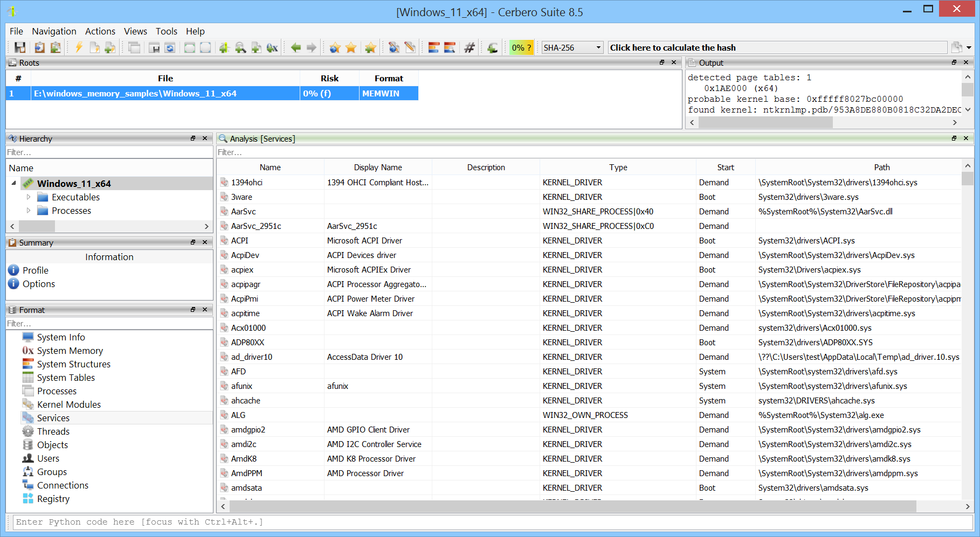Click the green left back arrow

click(296, 47)
